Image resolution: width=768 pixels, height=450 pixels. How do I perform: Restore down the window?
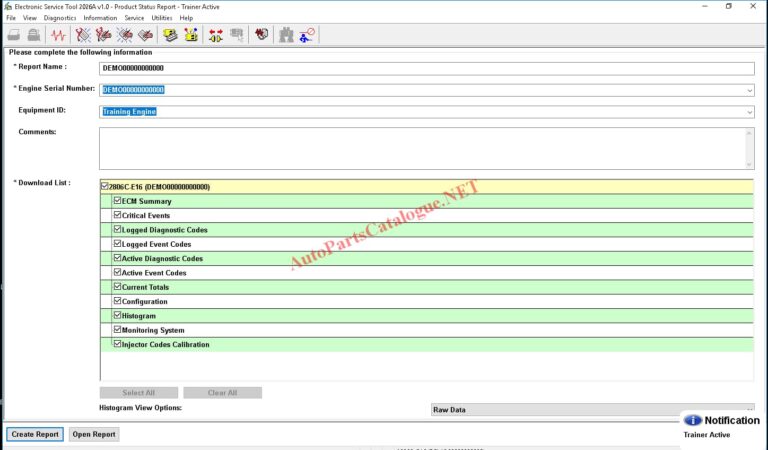(x=729, y=6)
